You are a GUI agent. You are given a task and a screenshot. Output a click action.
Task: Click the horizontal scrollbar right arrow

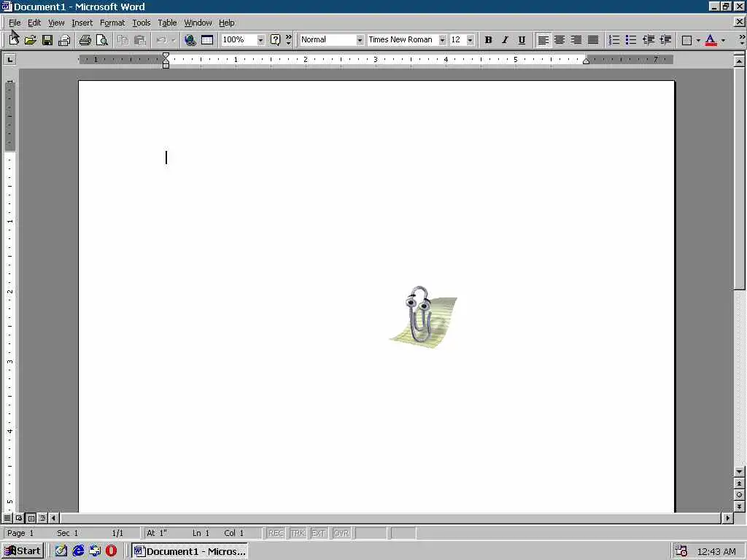tap(727, 518)
